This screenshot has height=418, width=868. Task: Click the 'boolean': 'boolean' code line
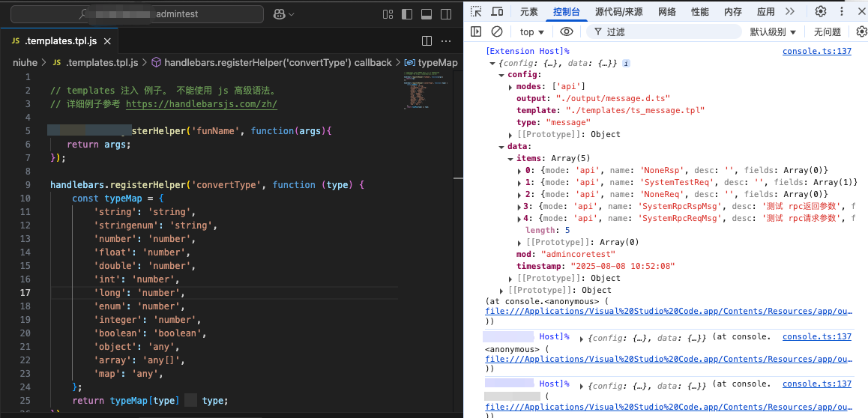151,333
